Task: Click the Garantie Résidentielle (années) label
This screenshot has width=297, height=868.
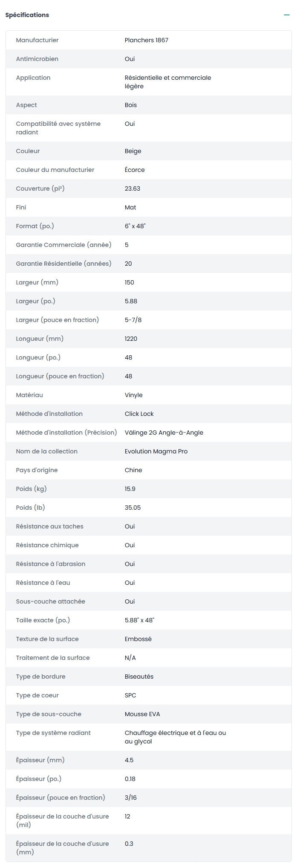Action: [x=63, y=264]
